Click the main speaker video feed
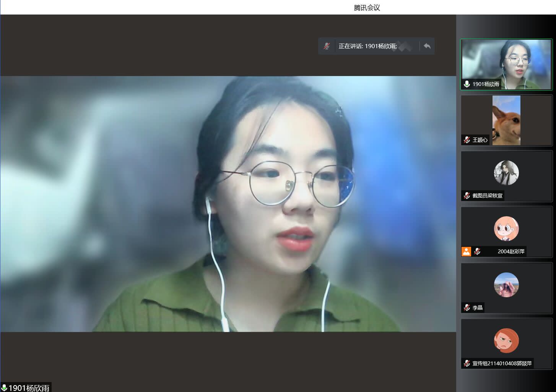The height and width of the screenshot is (392, 556). [x=228, y=204]
